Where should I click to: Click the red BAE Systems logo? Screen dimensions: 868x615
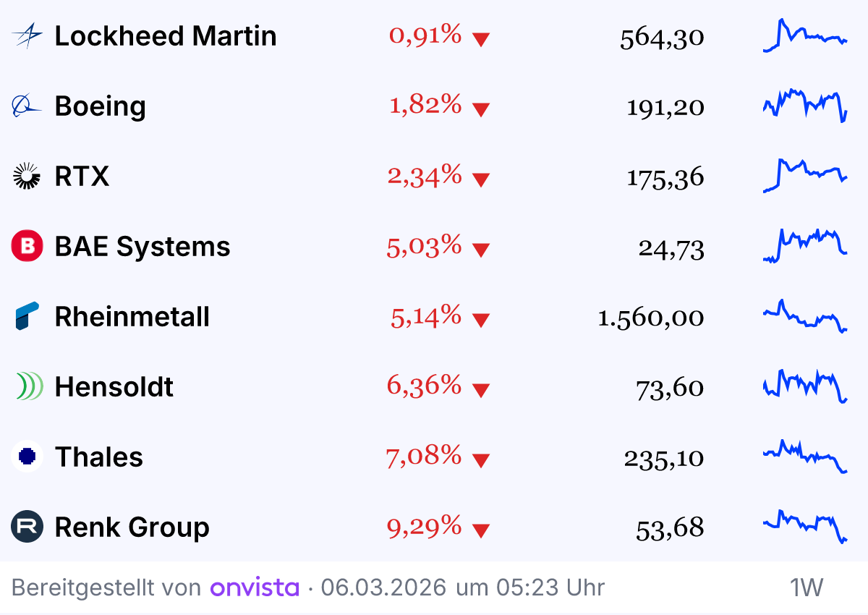tap(27, 247)
